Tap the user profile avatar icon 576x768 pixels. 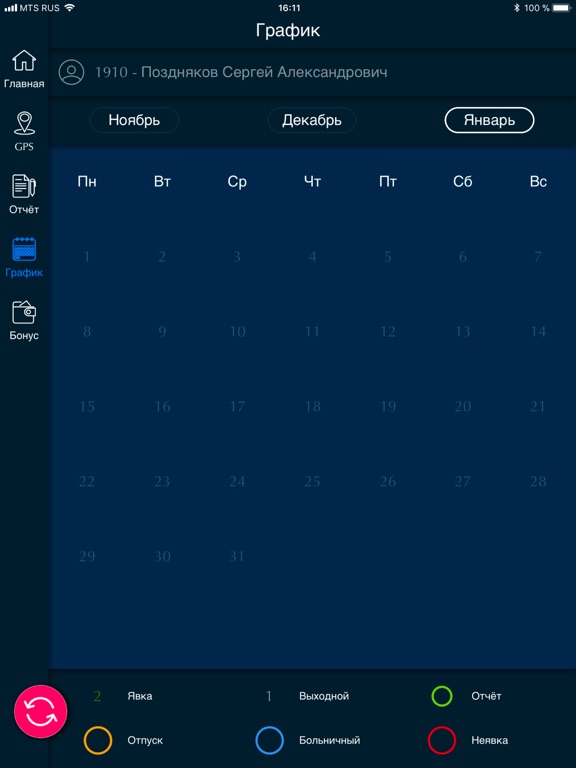tap(72, 72)
